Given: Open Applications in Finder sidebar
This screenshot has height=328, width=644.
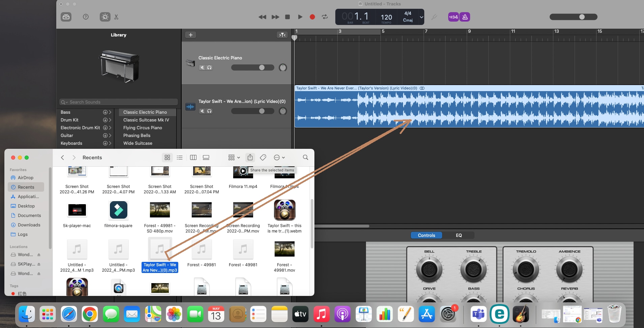Looking at the screenshot, I should tap(28, 196).
